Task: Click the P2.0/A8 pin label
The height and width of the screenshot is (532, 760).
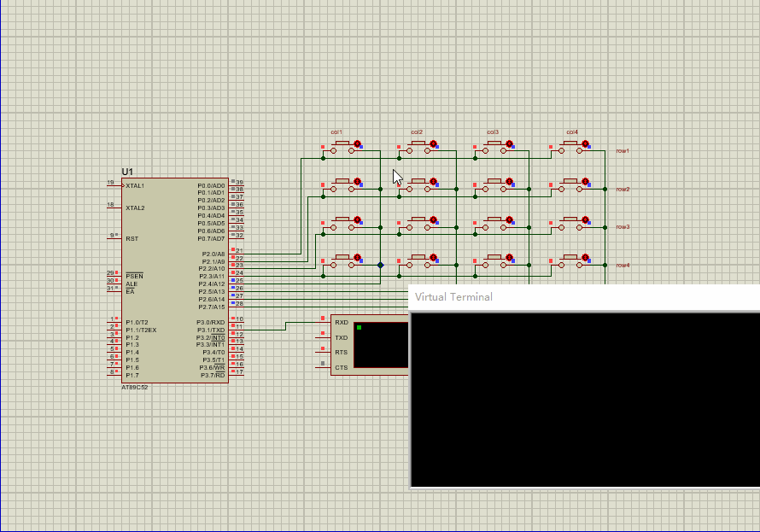Action: pyautogui.click(x=213, y=254)
